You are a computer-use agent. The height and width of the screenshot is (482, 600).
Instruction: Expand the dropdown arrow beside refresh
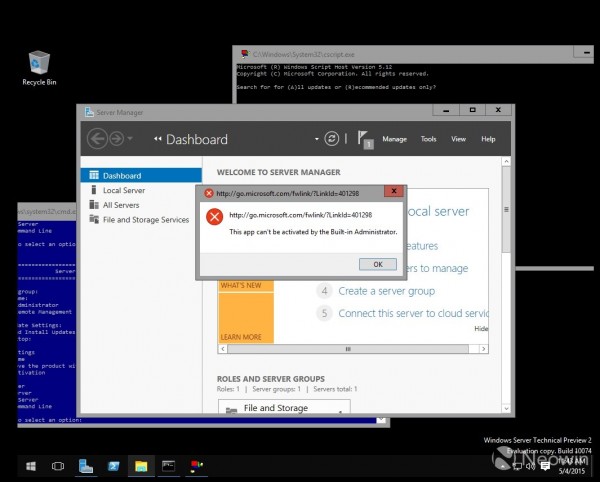pyautogui.click(x=316, y=138)
